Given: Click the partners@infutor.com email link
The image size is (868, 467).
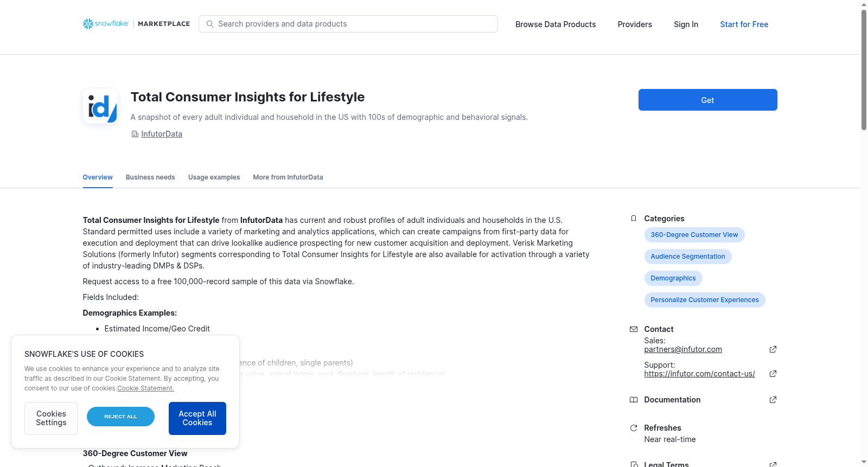Looking at the screenshot, I should tap(683, 349).
